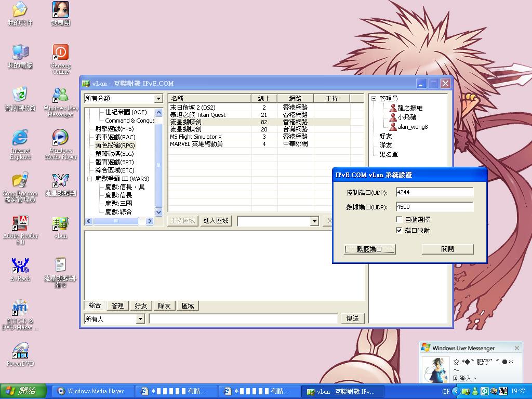Click the 關閉 button in settings dialog
Image resolution: width=532 pixels, height=399 pixels.
[447, 249]
